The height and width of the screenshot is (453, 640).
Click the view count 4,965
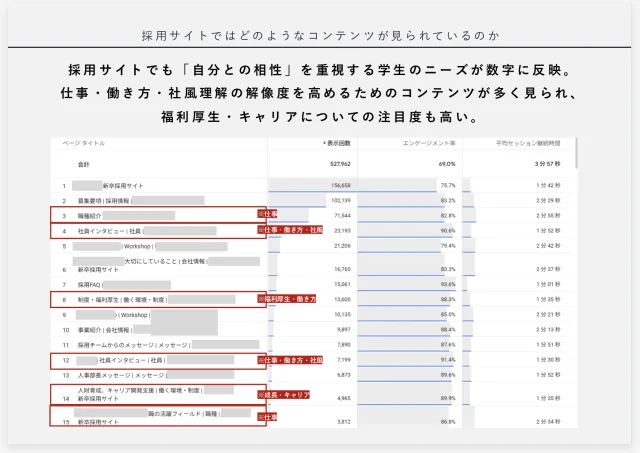(344, 398)
